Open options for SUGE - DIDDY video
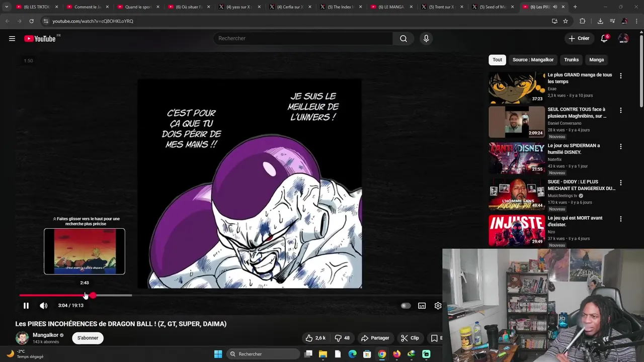Viewport: 644px width, 362px height. tap(620, 183)
